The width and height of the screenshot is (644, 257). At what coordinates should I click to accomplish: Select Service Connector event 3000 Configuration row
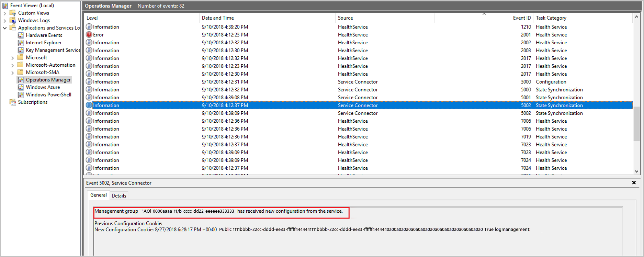(x=359, y=82)
